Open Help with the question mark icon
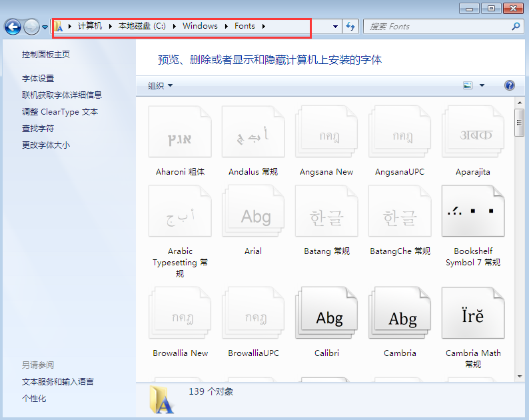This screenshot has width=529, height=420. coord(510,85)
